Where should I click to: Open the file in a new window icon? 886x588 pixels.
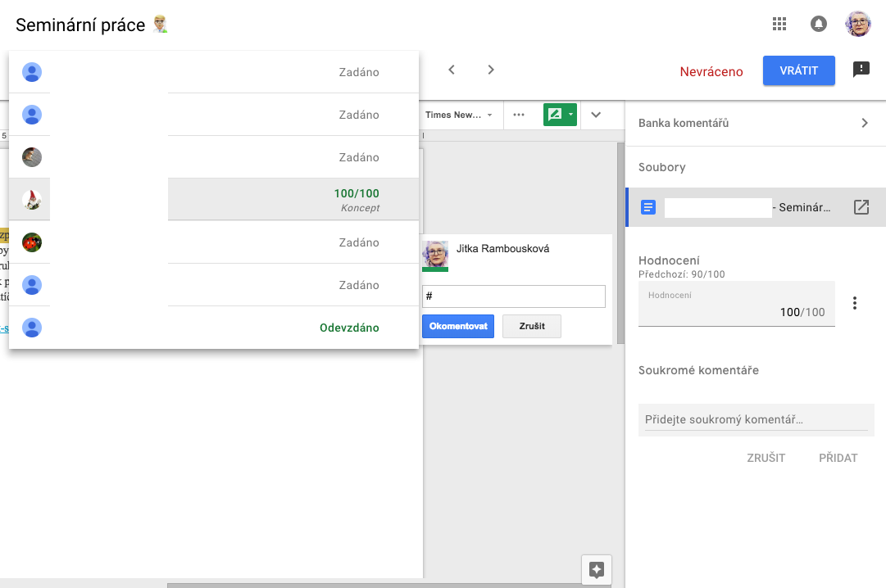tap(861, 207)
